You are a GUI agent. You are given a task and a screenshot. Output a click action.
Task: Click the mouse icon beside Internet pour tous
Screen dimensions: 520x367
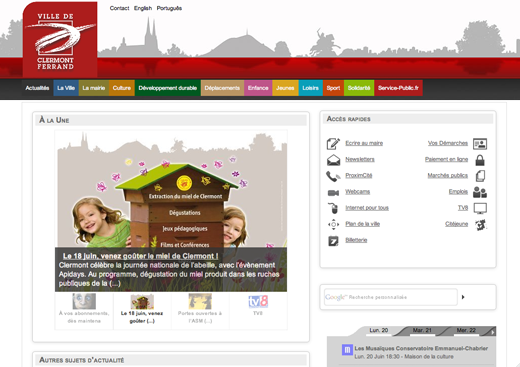(333, 208)
